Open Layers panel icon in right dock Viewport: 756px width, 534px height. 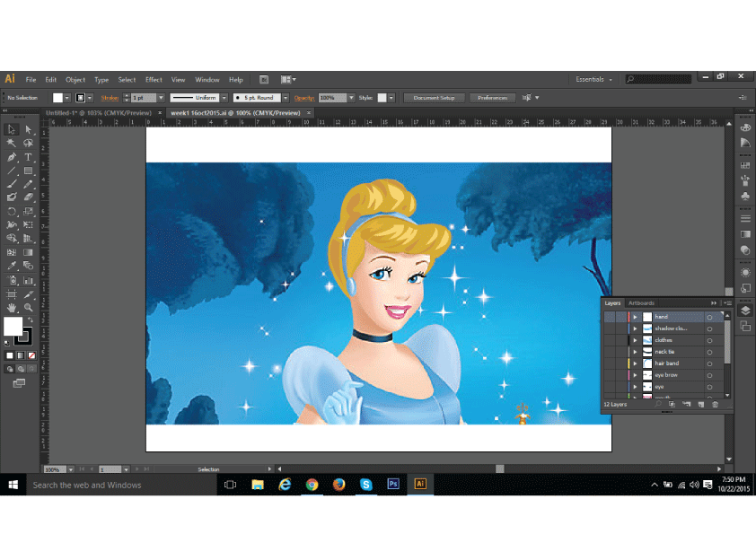[x=745, y=311]
